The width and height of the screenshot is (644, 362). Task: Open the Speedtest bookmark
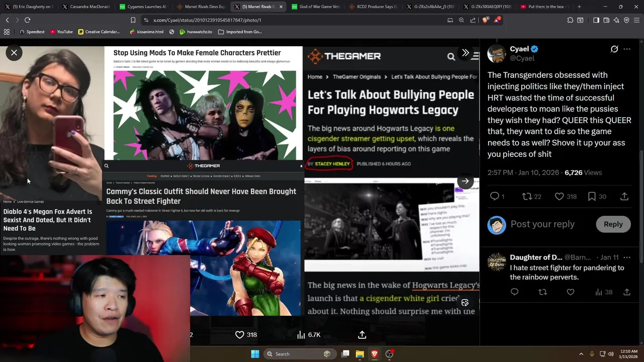tap(31, 32)
